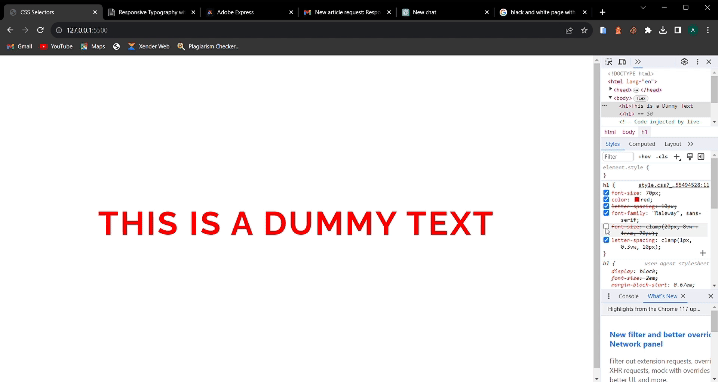Enable the font-size clamp declaration checkbox
The height and width of the screenshot is (382, 718).
pyautogui.click(x=606, y=226)
